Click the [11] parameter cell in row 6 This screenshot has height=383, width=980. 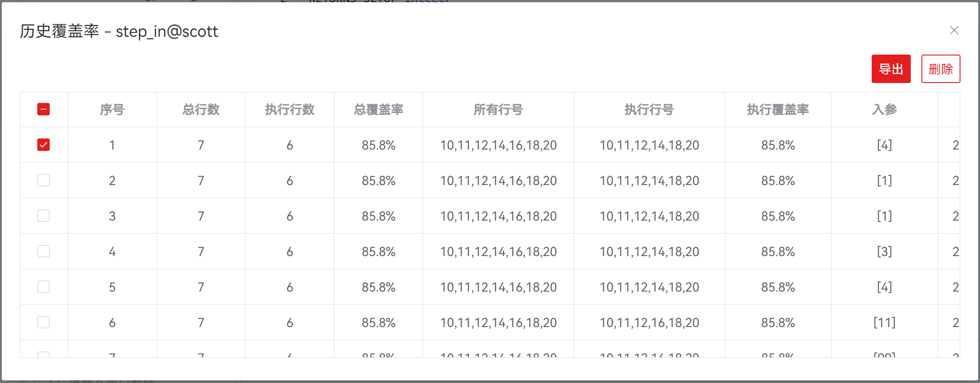point(884,323)
